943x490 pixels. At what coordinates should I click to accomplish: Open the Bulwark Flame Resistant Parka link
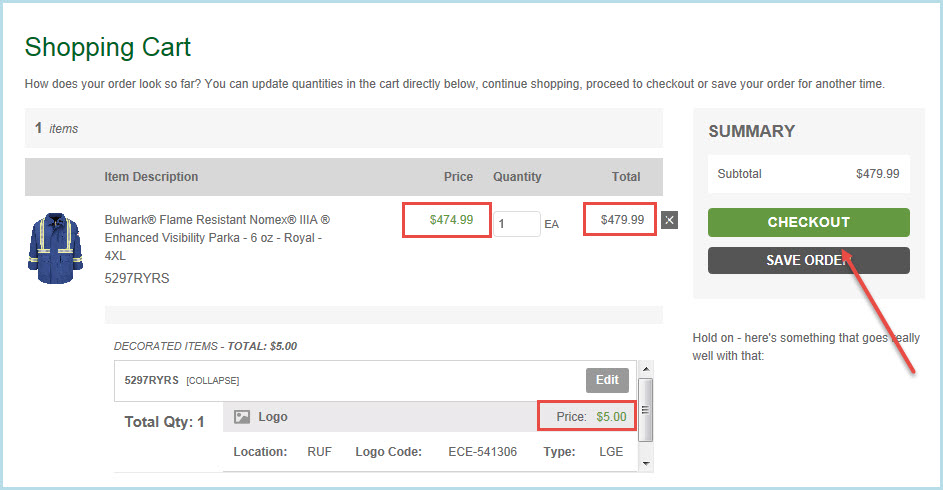(217, 237)
